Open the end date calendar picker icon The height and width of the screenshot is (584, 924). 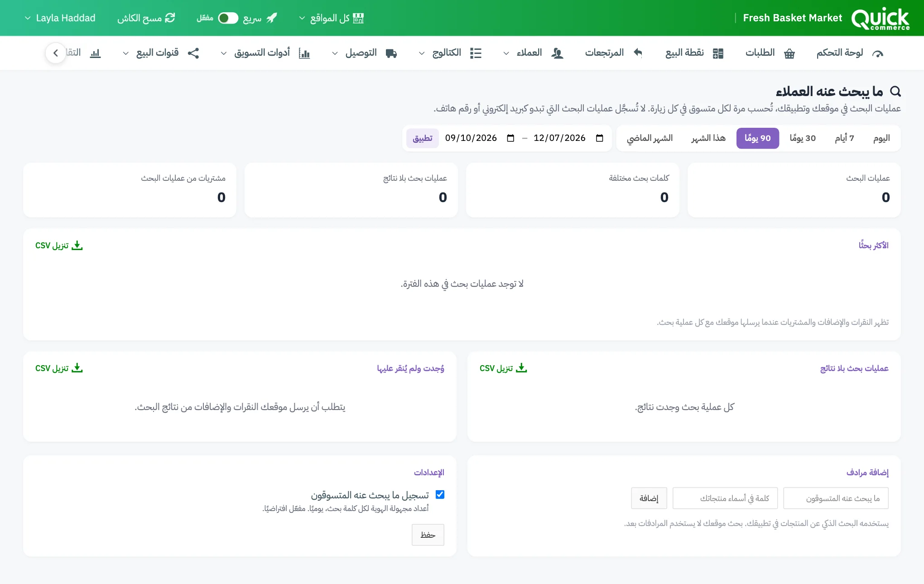pos(510,138)
